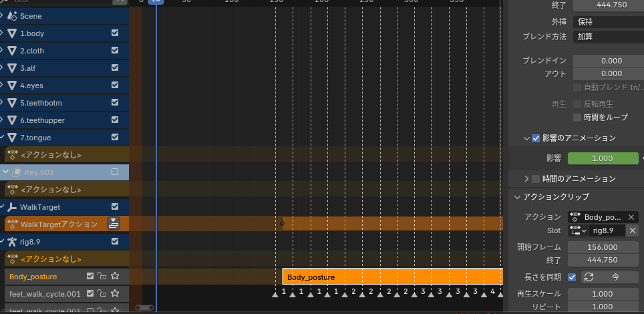This screenshot has width=644, height=314.
Task: Click the ブレンドイン field showing 0.000
Action: [609, 60]
